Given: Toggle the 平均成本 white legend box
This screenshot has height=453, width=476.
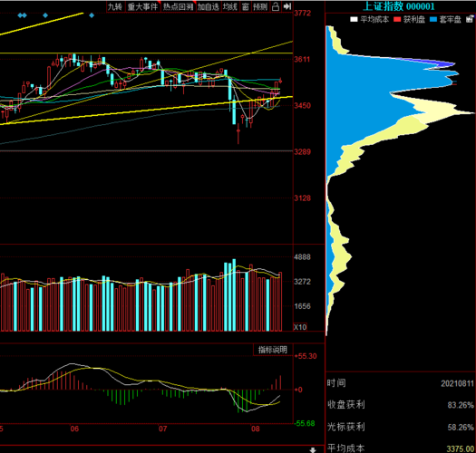Looking at the screenshot, I should tap(354, 19).
